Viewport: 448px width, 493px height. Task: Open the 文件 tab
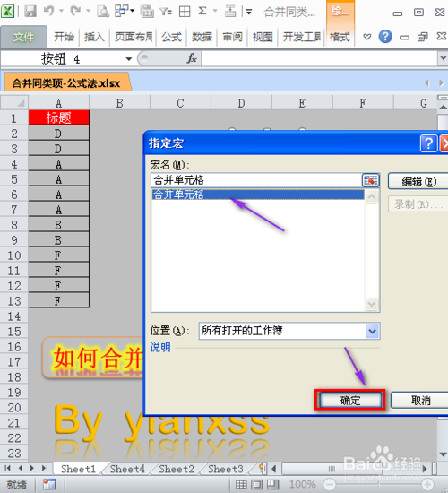pyautogui.click(x=24, y=37)
